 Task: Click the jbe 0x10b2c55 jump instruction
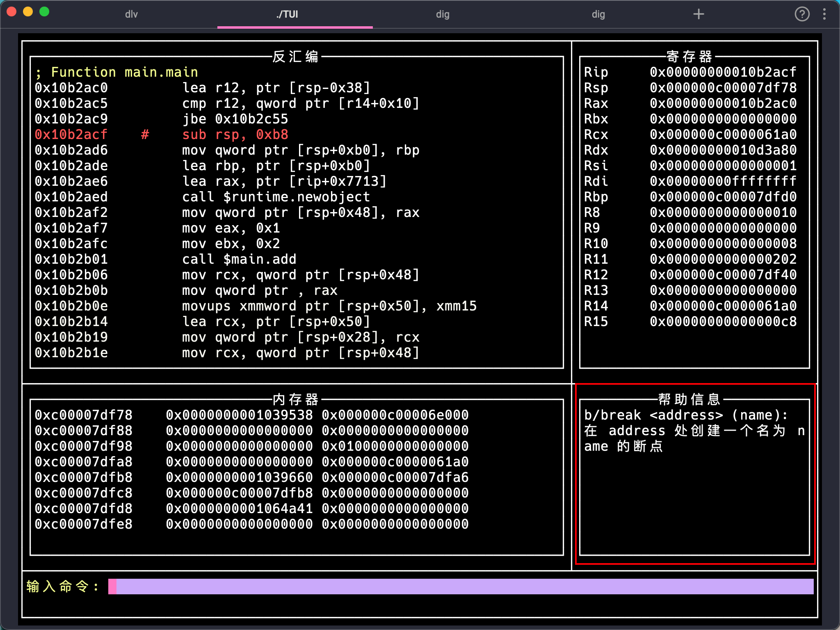tap(235, 119)
